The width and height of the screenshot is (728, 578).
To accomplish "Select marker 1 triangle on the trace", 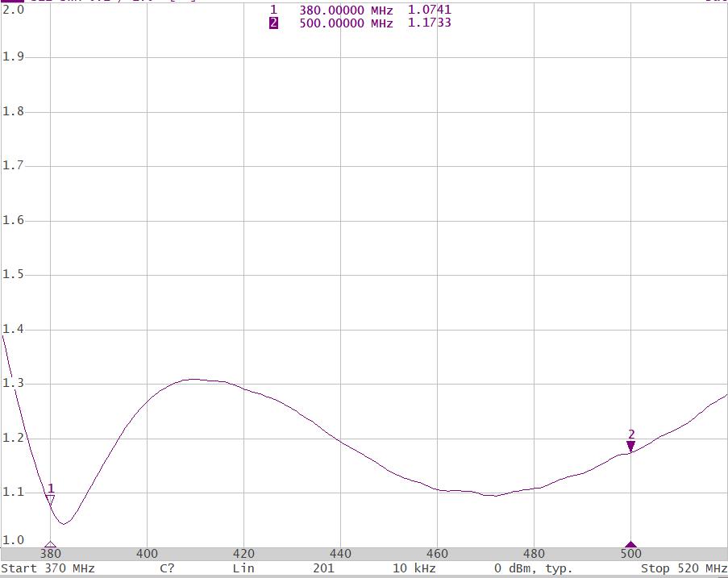I will [51, 499].
